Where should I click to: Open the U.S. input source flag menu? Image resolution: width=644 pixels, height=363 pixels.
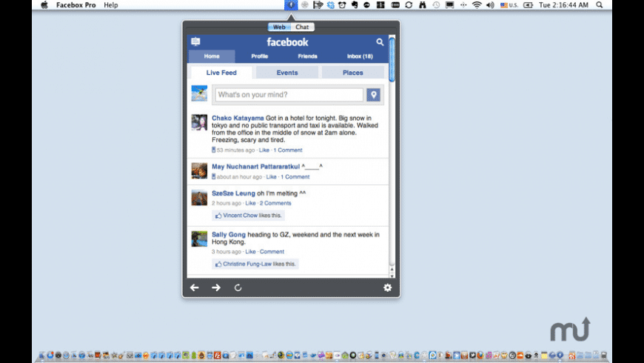pyautogui.click(x=509, y=5)
